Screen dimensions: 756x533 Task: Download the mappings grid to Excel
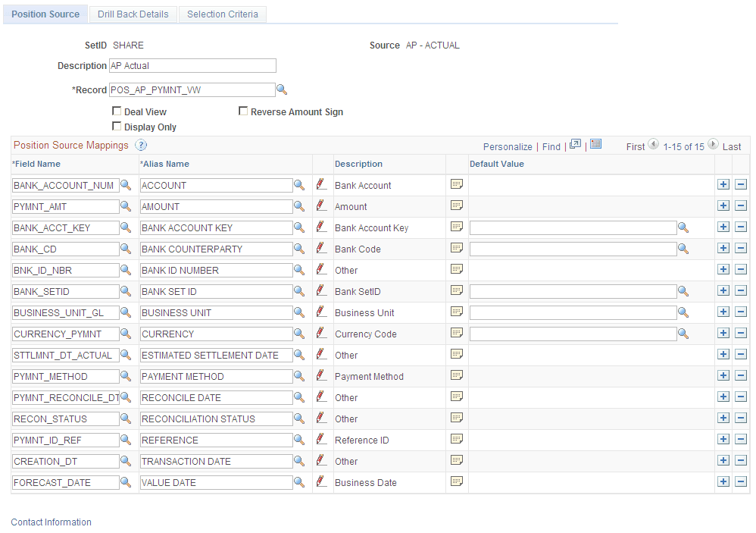click(595, 144)
